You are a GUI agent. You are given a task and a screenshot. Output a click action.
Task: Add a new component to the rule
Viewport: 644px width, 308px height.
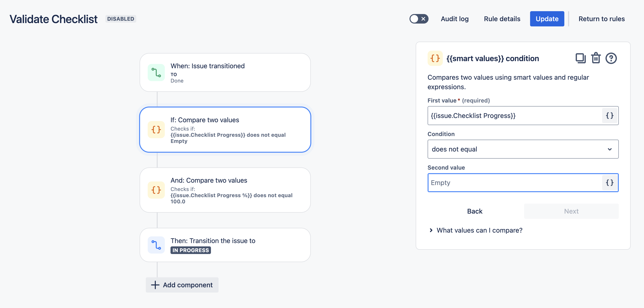(182, 285)
